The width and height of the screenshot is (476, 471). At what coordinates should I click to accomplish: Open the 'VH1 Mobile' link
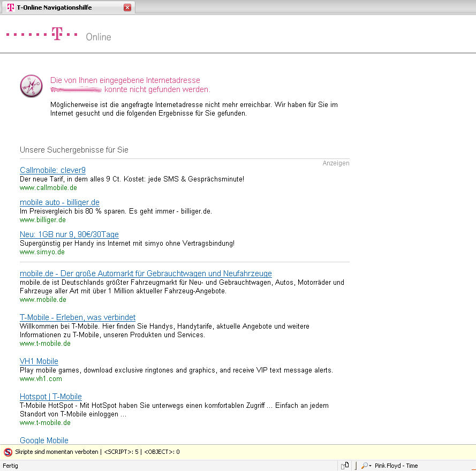39,361
